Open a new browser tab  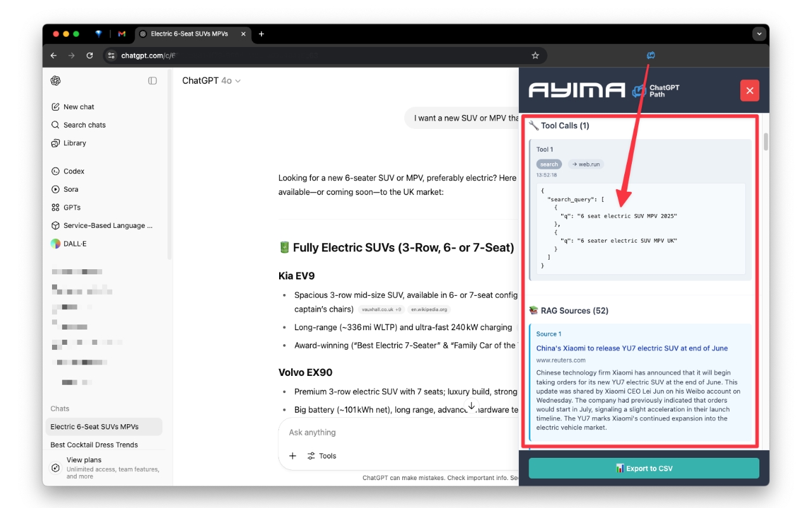pos(261,34)
